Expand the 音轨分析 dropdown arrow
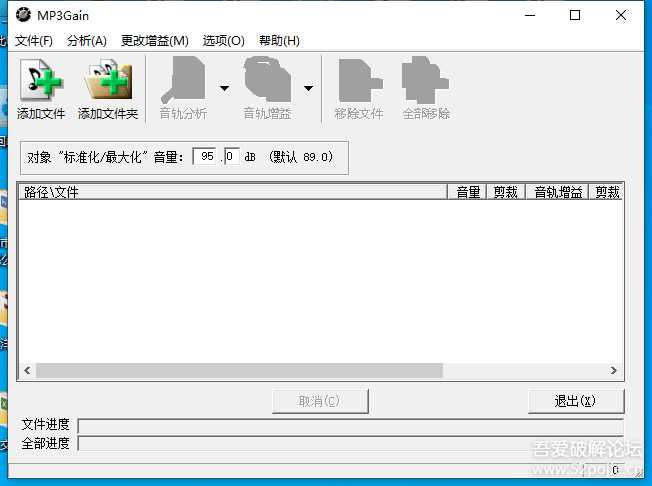The width and height of the screenshot is (652, 486). click(224, 88)
